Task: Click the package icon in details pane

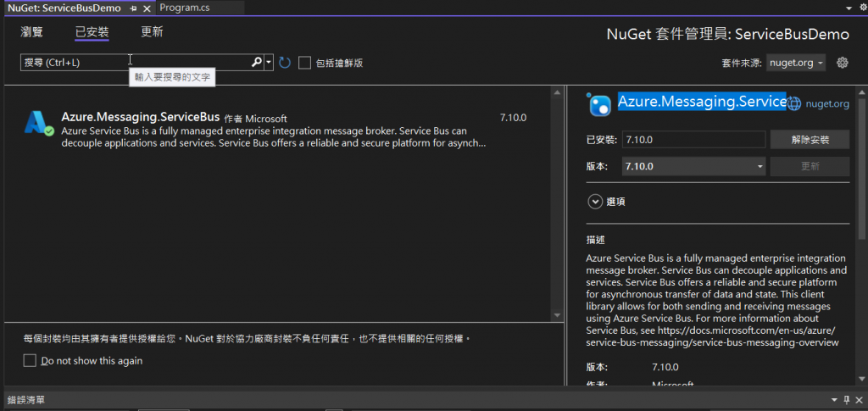Action: tap(599, 103)
